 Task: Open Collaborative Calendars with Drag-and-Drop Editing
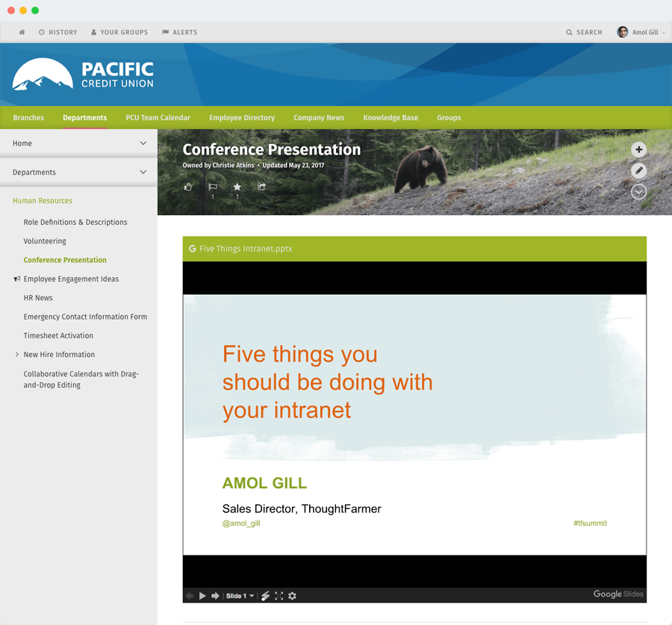point(81,379)
